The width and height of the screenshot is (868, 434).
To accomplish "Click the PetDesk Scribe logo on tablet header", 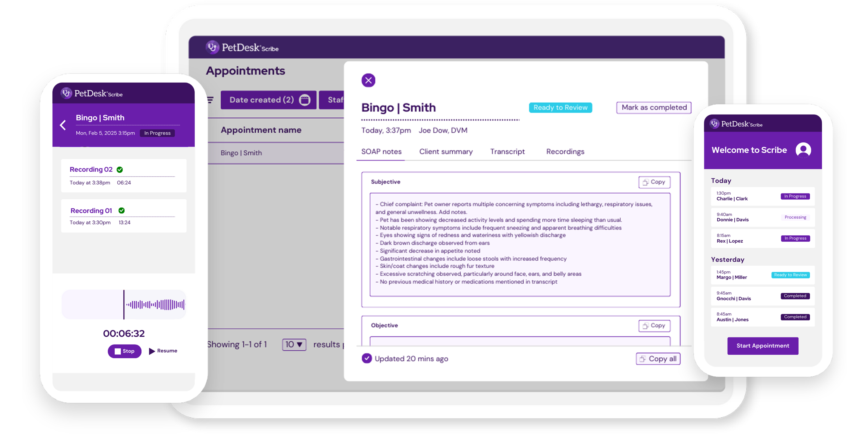I will pyautogui.click(x=242, y=47).
